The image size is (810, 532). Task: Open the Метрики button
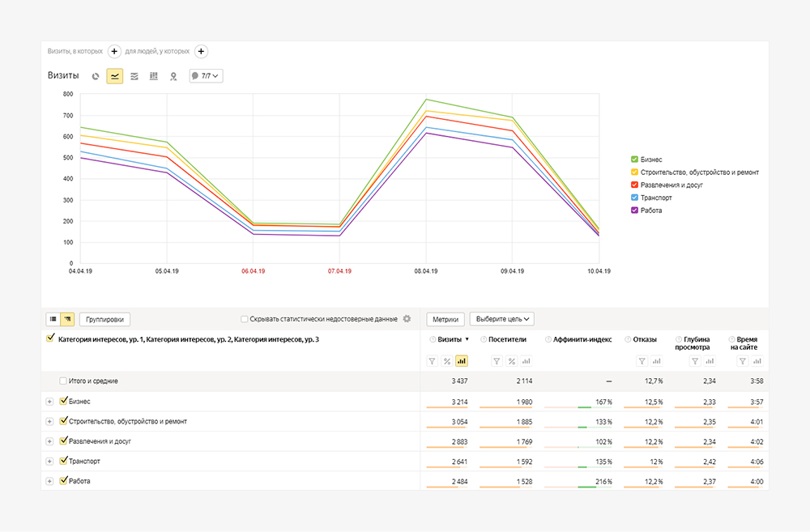point(446,319)
